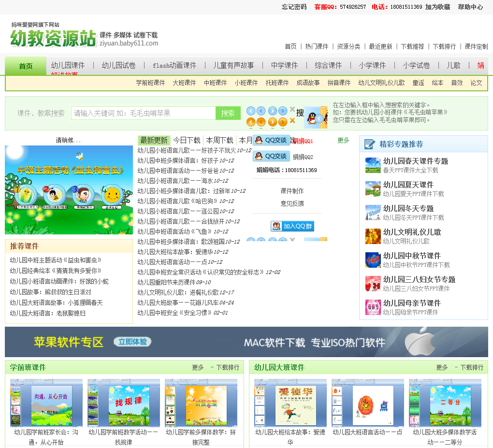
Task: Open the 意见反馈 link
Action: [292, 204]
